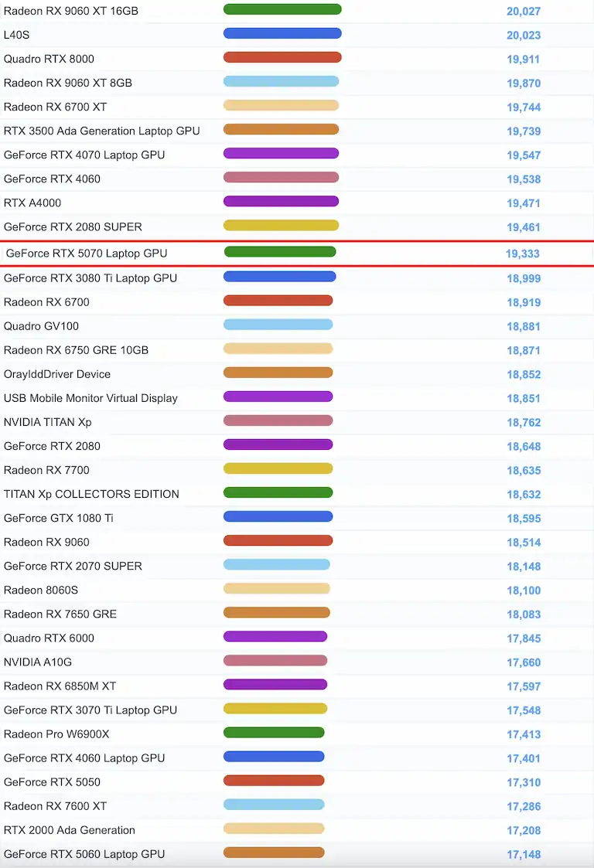Open GeForce RTX 2080 SUPER entry

[x=73, y=227]
